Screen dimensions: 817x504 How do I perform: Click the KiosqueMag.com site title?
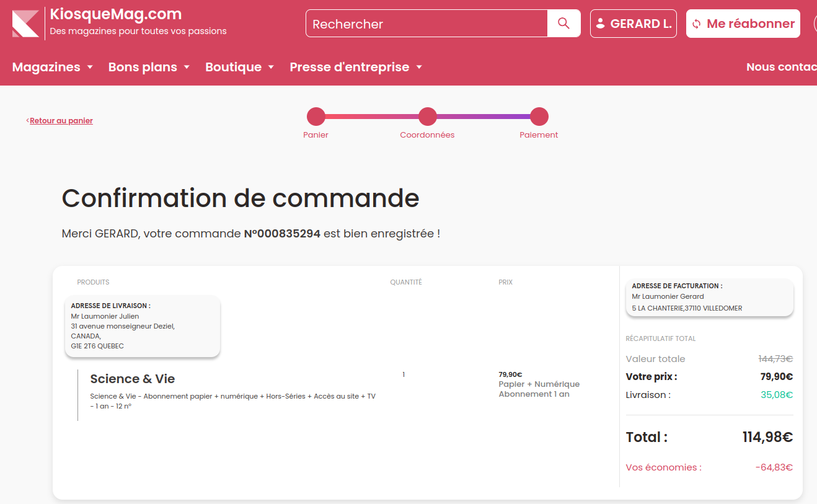116,14
